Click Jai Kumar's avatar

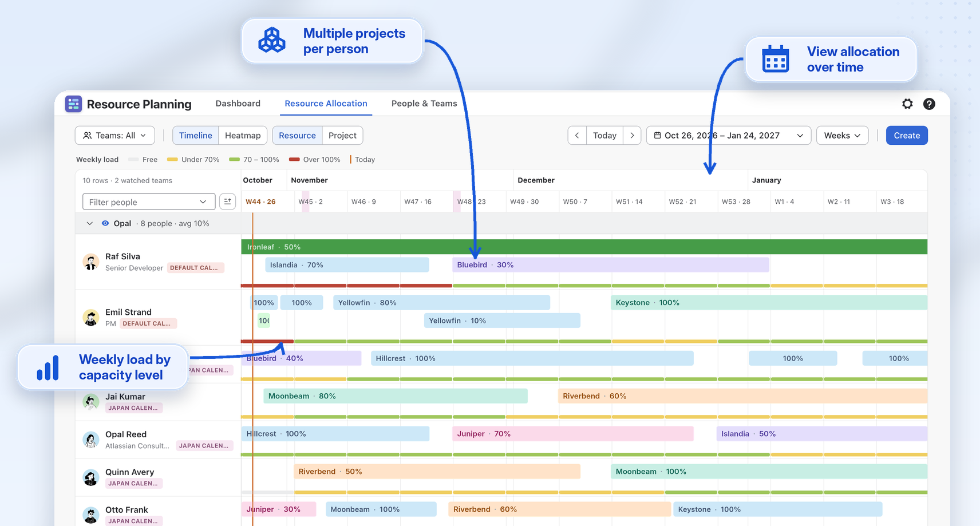click(x=91, y=402)
